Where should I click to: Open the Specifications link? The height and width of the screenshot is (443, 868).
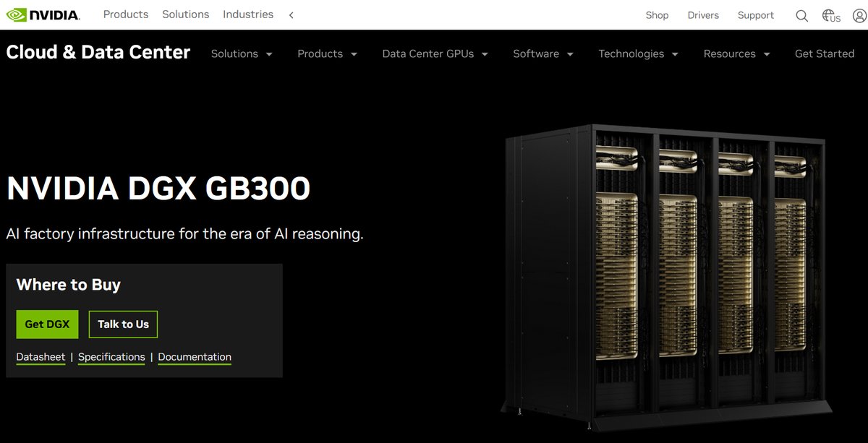tap(111, 357)
